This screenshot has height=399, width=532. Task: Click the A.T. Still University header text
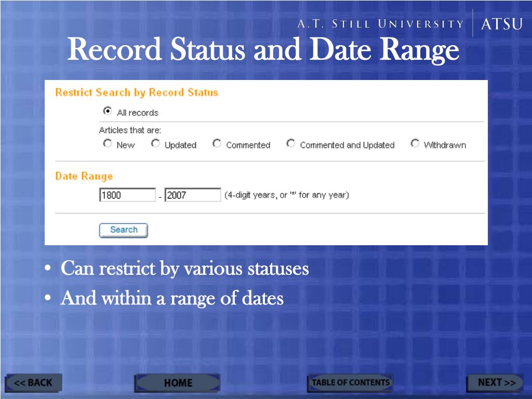pyautogui.click(x=380, y=24)
